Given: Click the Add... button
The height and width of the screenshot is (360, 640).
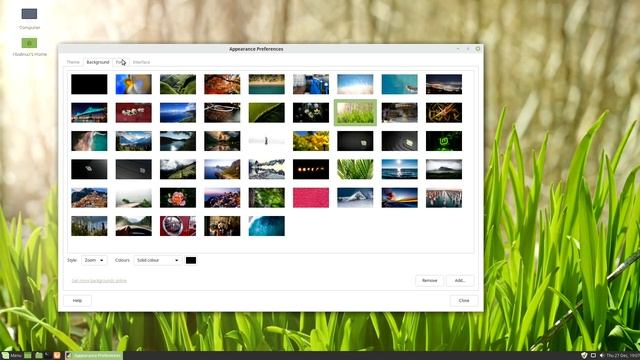Looking at the screenshot, I should coord(460,280).
